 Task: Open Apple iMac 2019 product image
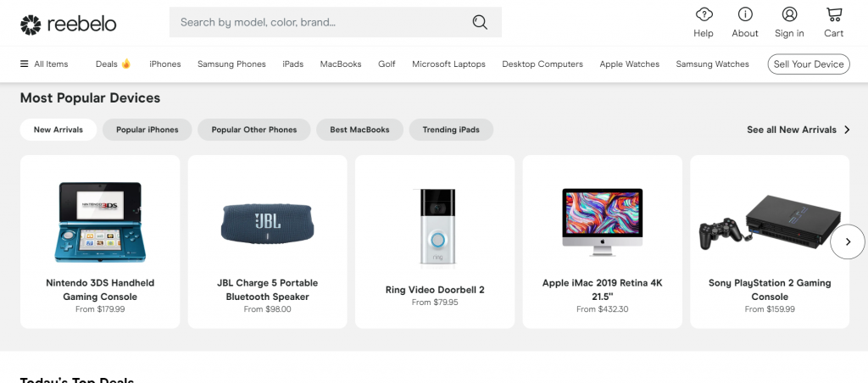click(603, 222)
